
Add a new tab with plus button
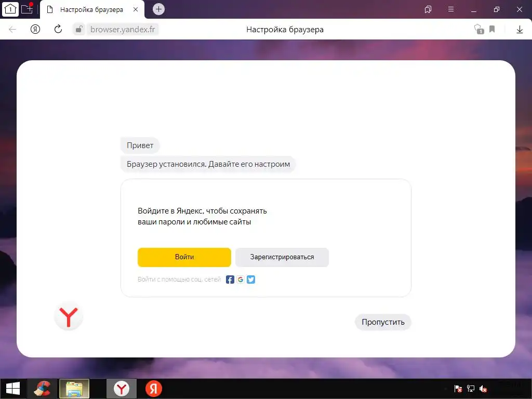point(158,9)
